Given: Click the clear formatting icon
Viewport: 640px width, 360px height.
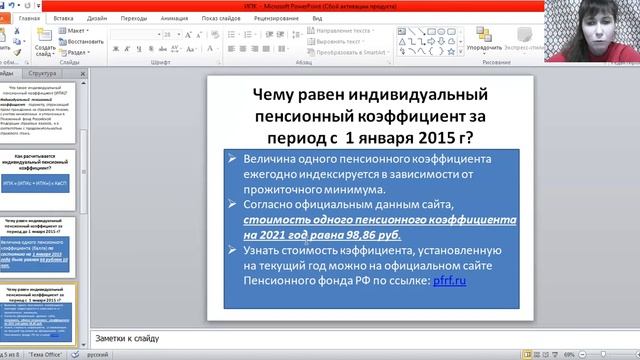Looking at the screenshot, I should [215, 35].
